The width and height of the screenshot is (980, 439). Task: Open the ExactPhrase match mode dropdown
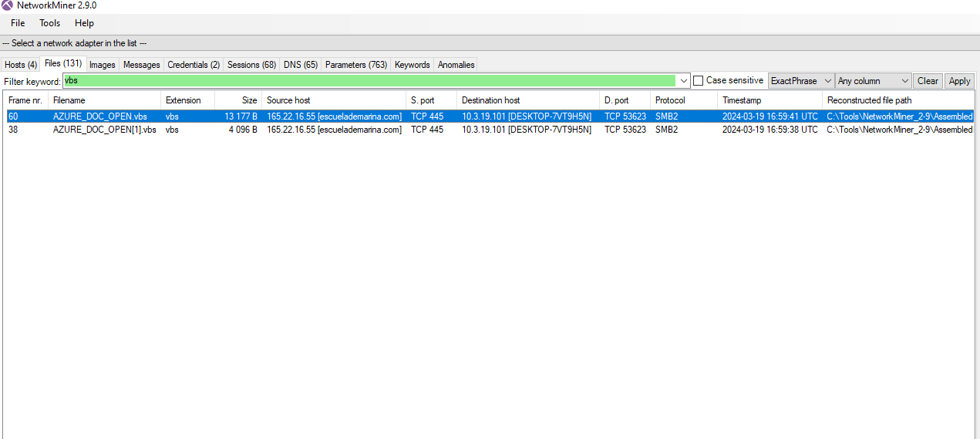tap(801, 81)
